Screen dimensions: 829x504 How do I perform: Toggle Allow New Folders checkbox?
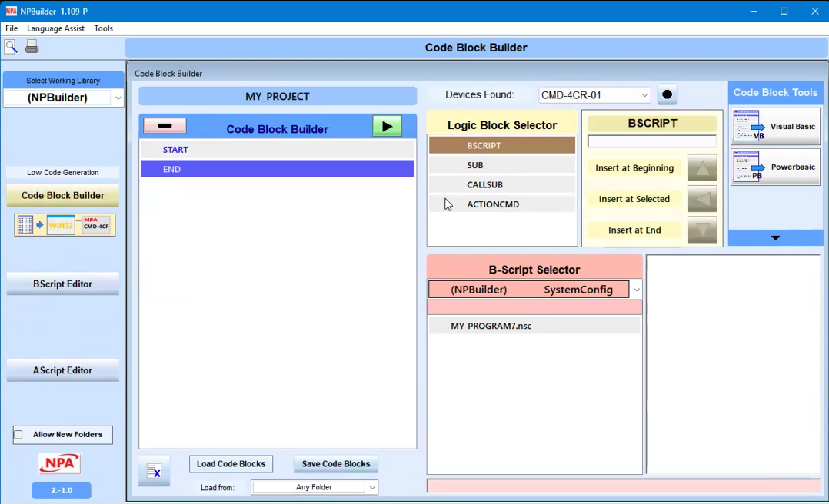(18, 435)
